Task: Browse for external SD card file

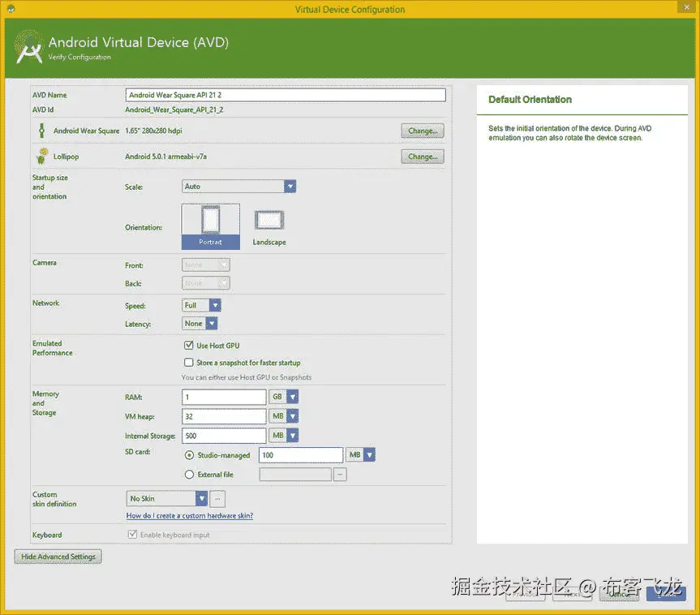Action: point(340,475)
